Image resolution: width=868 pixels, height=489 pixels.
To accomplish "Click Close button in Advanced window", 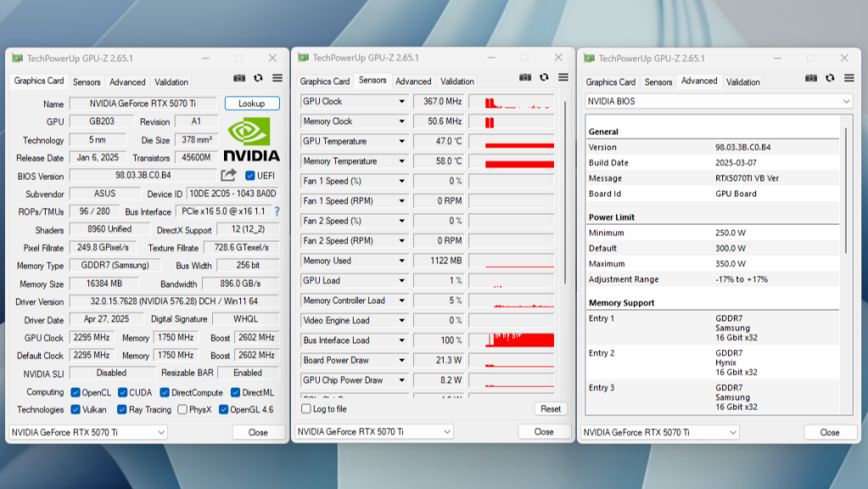I will click(829, 432).
